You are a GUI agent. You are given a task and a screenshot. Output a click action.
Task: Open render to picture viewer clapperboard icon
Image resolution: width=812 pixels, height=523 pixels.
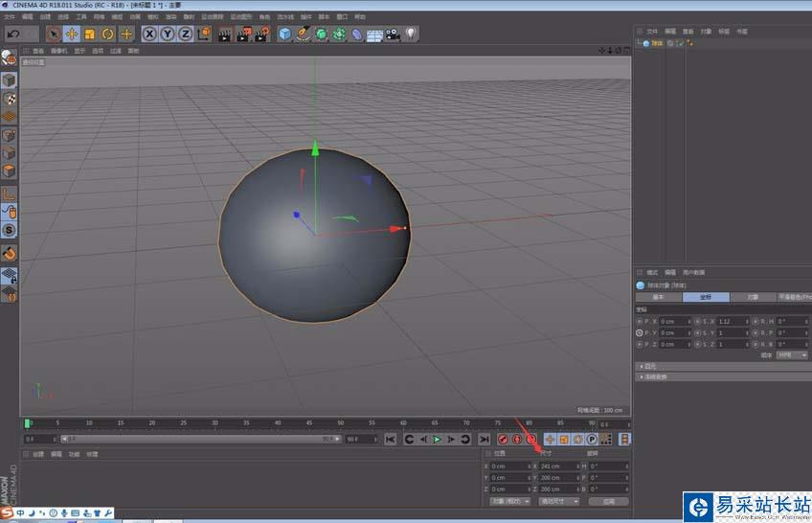click(x=242, y=34)
